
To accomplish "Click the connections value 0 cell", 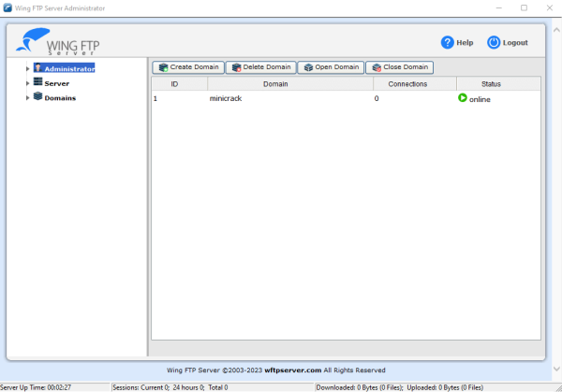I will (377, 98).
